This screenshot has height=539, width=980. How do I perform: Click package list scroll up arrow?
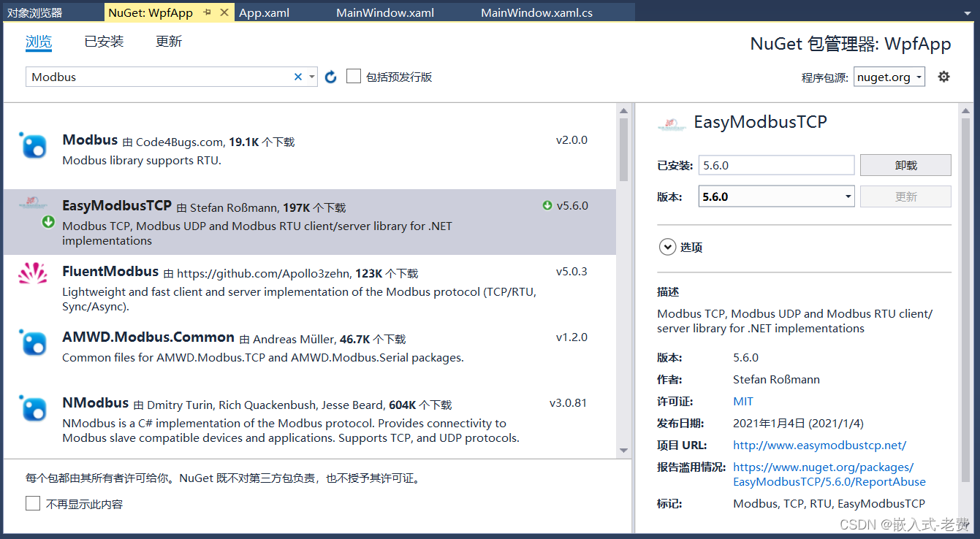[x=623, y=111]
